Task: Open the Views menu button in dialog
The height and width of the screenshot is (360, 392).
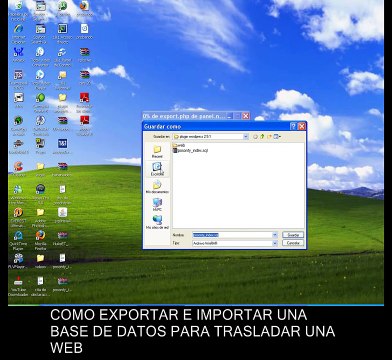Action: pyautogui.click(x=277, y=137)
